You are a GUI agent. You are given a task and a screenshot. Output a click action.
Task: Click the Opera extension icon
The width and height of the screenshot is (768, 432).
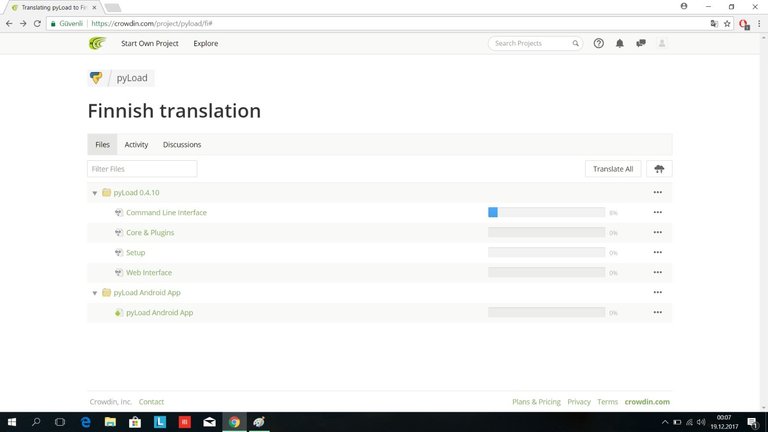744,24
